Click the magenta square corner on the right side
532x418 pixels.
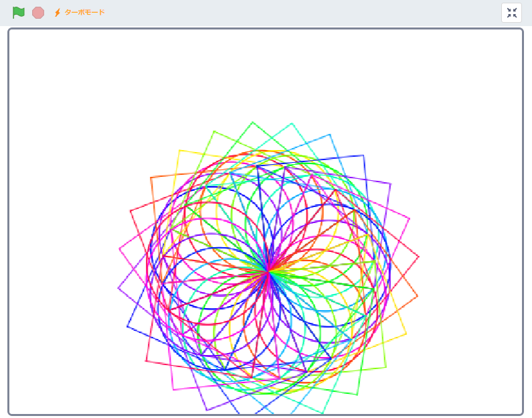(409, 218)
